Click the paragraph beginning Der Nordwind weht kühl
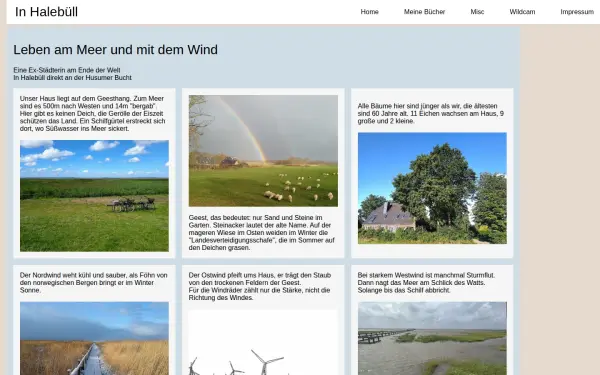This screenshot has width=600, height=375. [93, 283]
